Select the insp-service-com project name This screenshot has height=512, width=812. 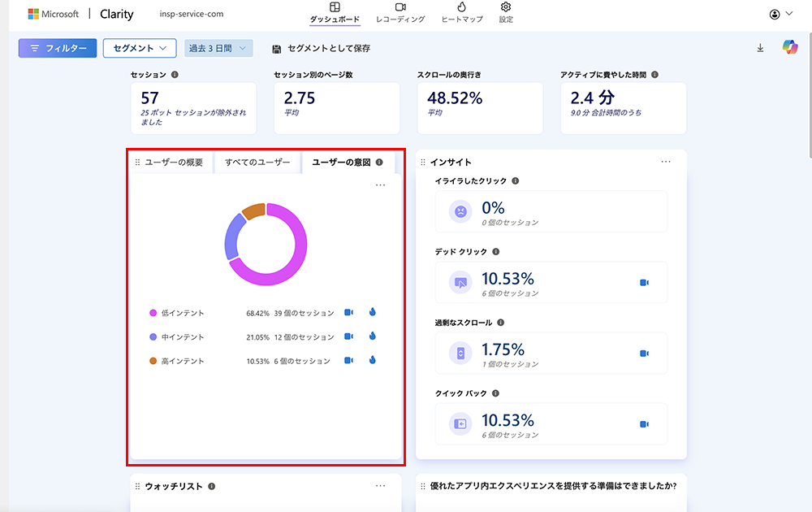point(192,14)
